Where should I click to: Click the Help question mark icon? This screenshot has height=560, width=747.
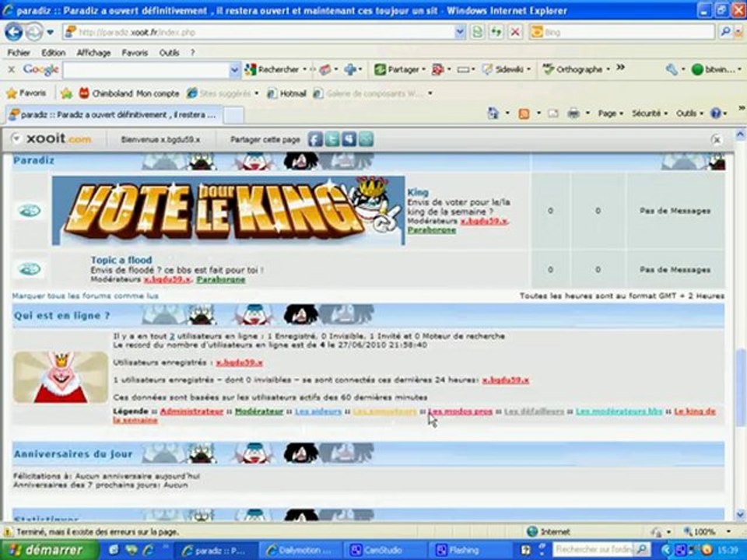[x=715, y=114]
